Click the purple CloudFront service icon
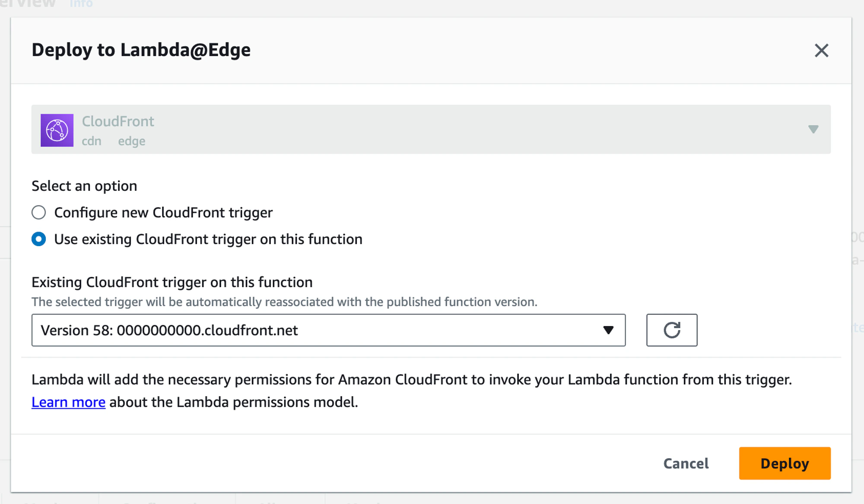Viewport: 864px width, 504px height. (57, 130)
